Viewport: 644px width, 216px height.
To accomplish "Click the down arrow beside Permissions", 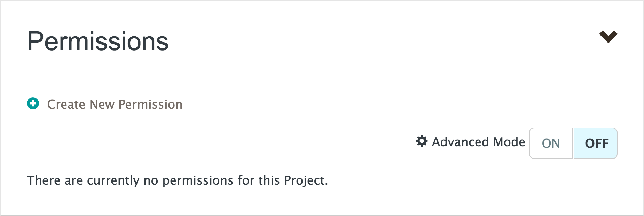I will pos(608,36).
